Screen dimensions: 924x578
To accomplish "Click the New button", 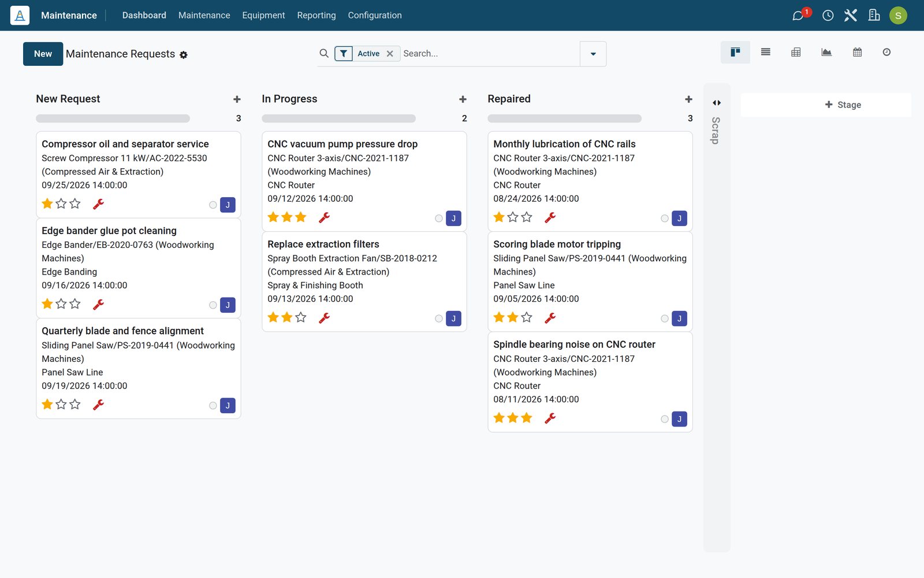I will [x=43, y=54].
